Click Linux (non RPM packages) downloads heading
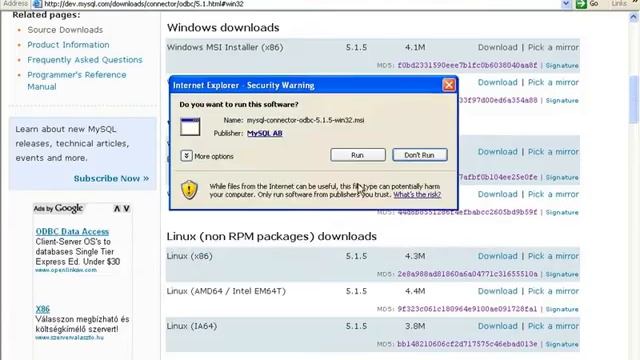The image size is (640, 360). click(271, 237)
